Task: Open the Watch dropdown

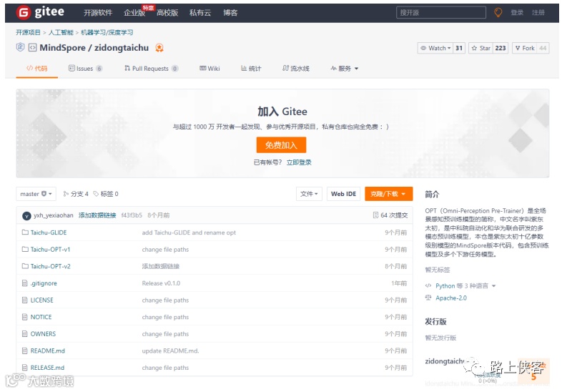Action: tap(435, 48)
